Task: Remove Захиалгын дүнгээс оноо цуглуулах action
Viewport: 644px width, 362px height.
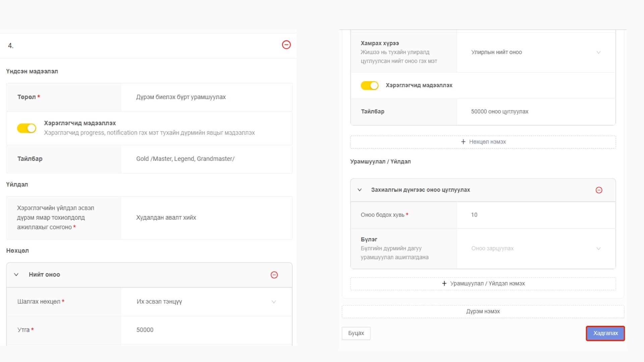Action: [599, 190]
